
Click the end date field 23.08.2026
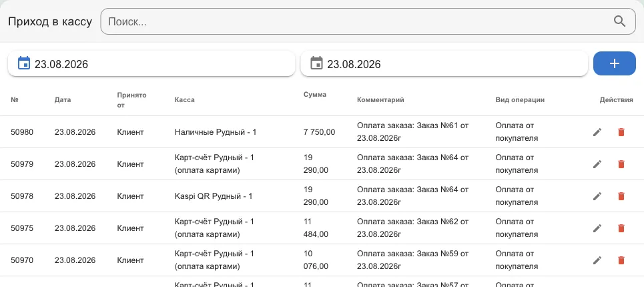coord(444,63)
